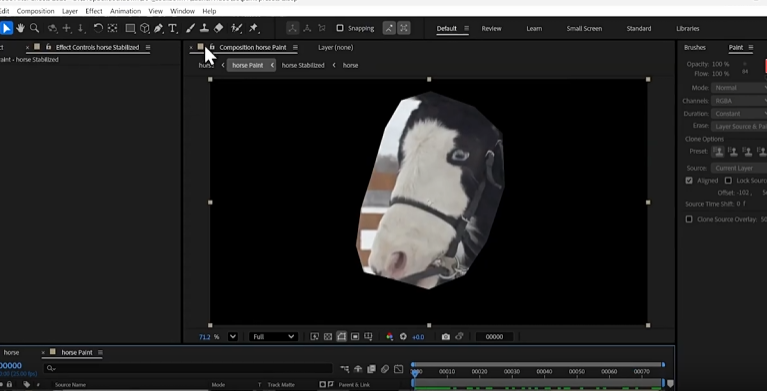Viewport: 767px width, 391px height.
Task: Enable Clone Source Overlay checkbox
Action: pos(689,219)
